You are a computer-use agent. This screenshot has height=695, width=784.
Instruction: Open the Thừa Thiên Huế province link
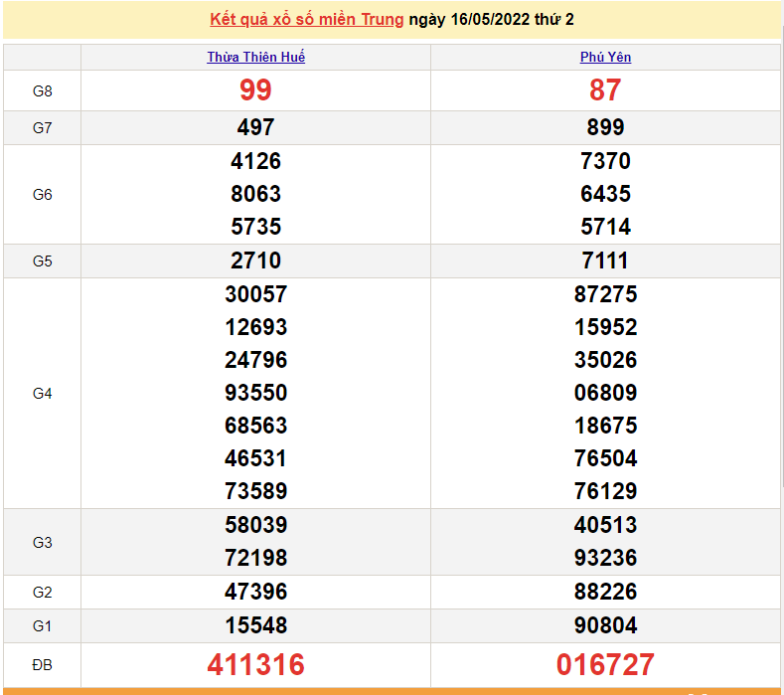point(255,58)
